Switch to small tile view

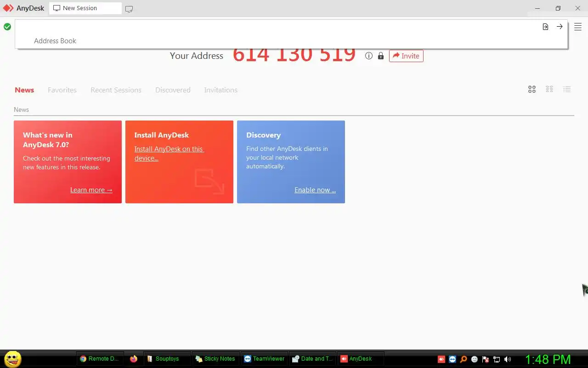click(x=549, y=89)
